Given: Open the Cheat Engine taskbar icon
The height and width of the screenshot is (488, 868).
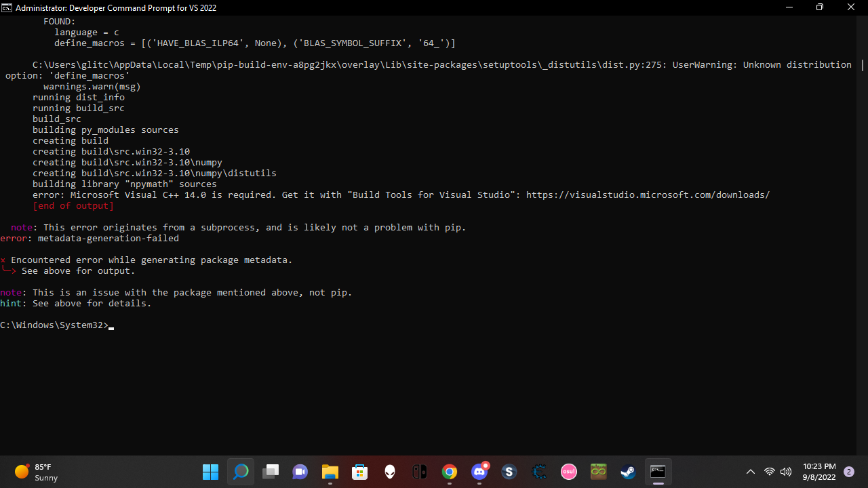Looking at the screenshot, I should coord(539,472).
